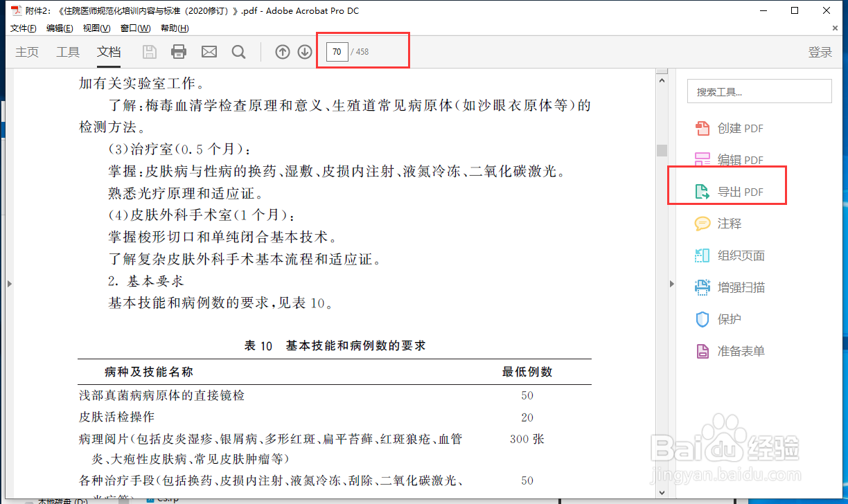Screen dimensions: 848x504
Task: Click the value 20 for 皮肤活检操作
Action: point(527,417)
